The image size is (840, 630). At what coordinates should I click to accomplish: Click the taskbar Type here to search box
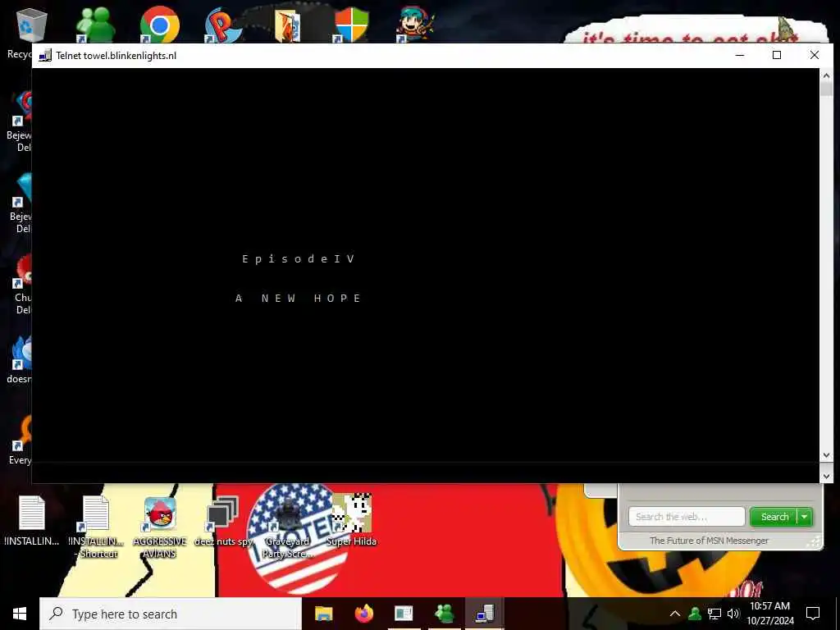tap(171, 614)
